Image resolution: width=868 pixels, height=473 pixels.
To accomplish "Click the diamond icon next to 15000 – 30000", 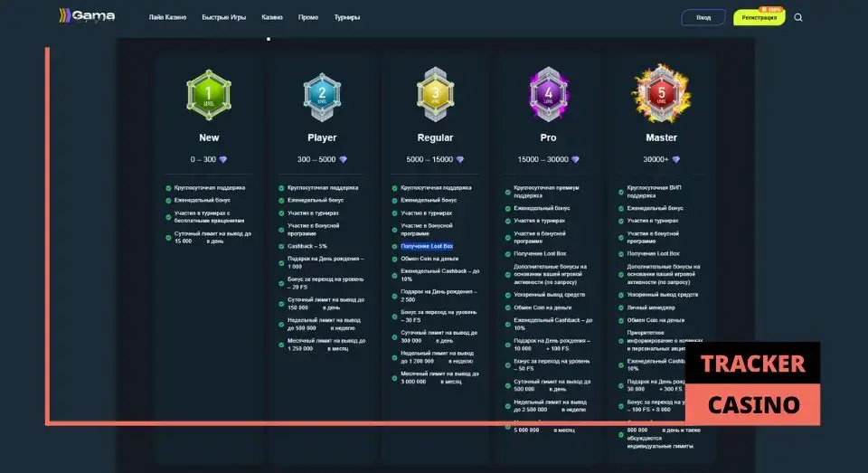I will 575,159.
